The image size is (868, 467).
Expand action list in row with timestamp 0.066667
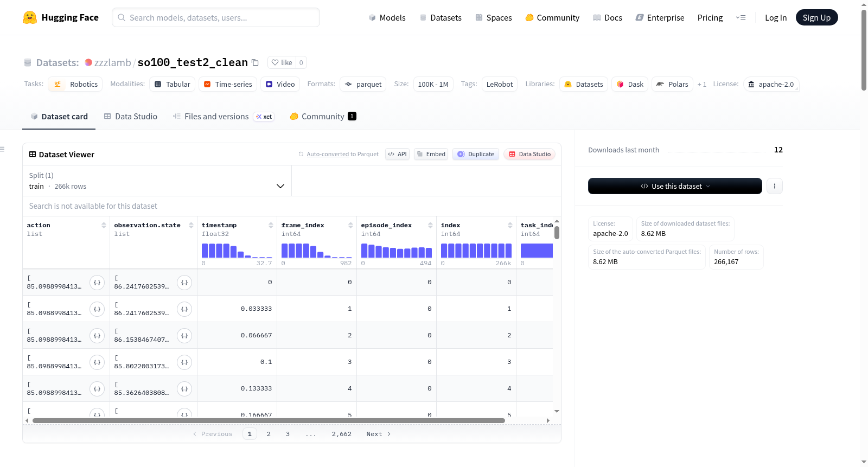(x=97, y=336)
